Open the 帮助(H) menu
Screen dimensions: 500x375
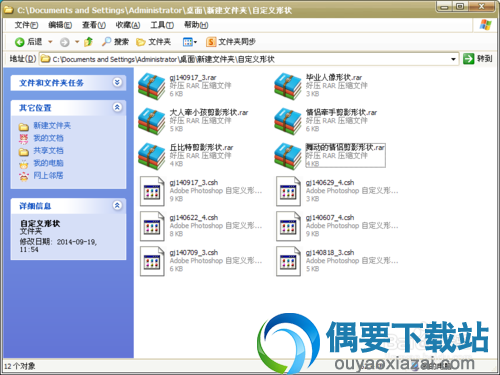[196, 25]
